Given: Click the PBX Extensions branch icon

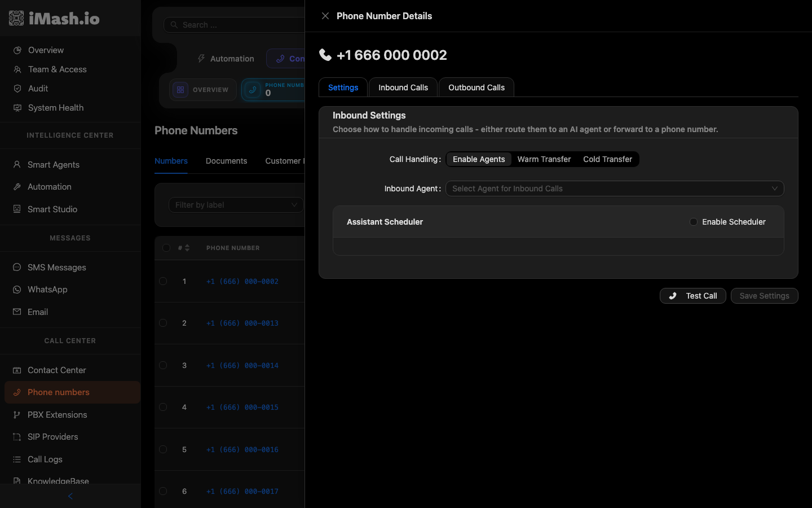Looking at the screenshot, I should click(x=17, y=415).
